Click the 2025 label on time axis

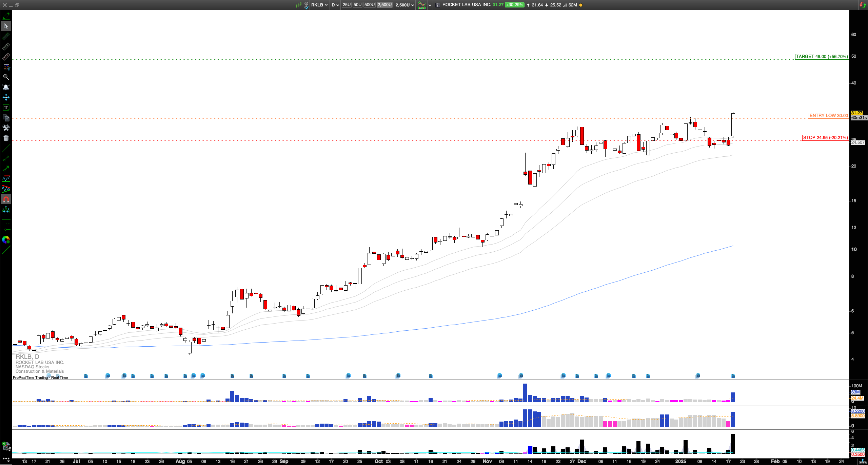[x=680, y=461]
